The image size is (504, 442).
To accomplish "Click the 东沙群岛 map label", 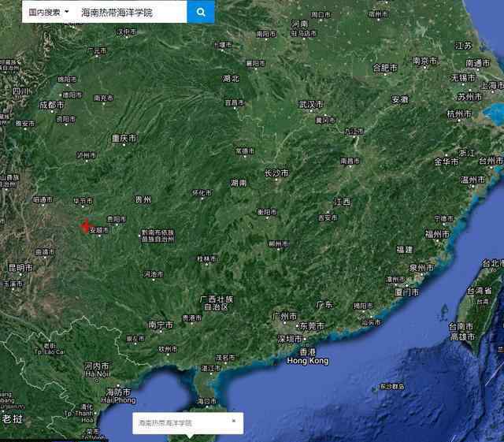I will click(x=391, y=386).
